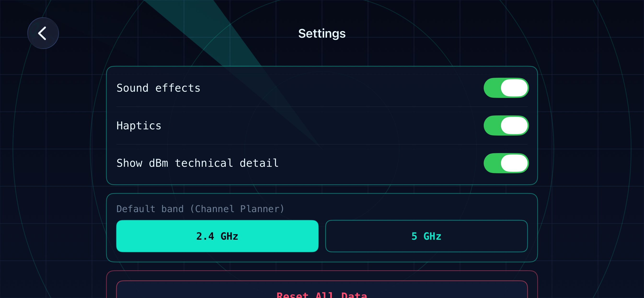This screenshot has height=298, width=644.
Task: Click the Default band (Channel Planner) caption
Action: pyautogui.click(x=201, y=209)
